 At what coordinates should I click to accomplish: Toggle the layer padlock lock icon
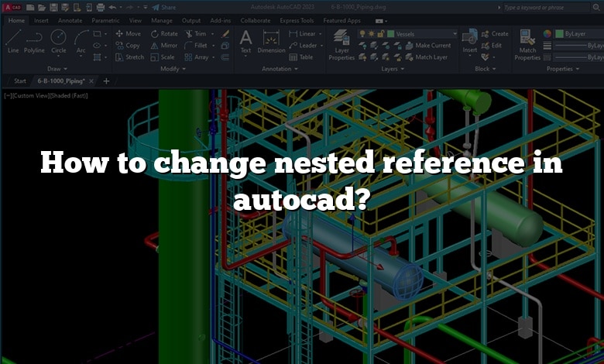tap(380, 34)
